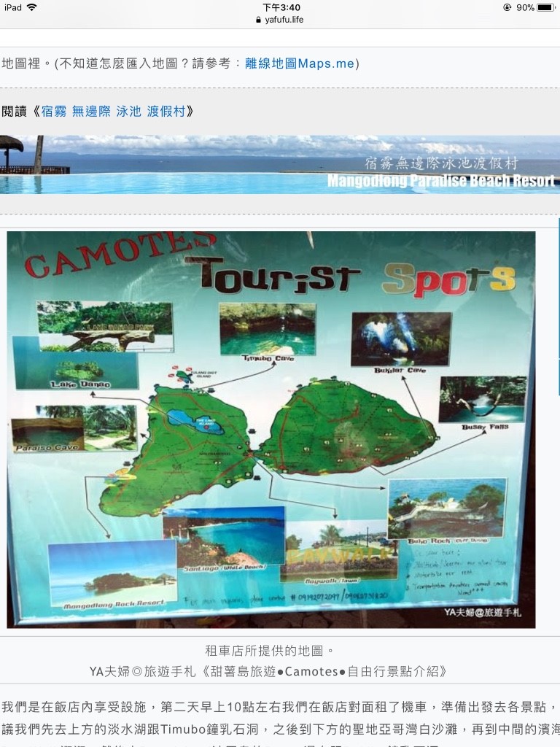560x747 pixels.
Task: Tap the Timubo Cave photo on map
Action: [268, 329]
